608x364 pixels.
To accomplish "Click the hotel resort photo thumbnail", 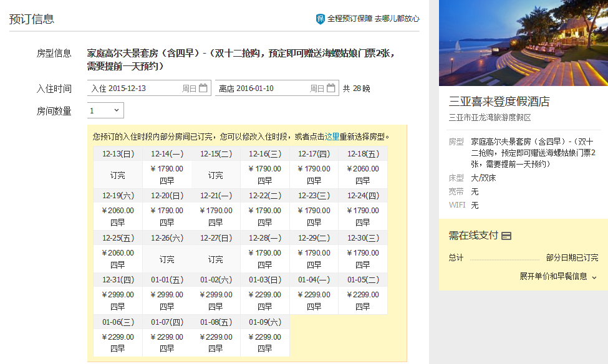I will pyautogui.click(x=523, y=43).
